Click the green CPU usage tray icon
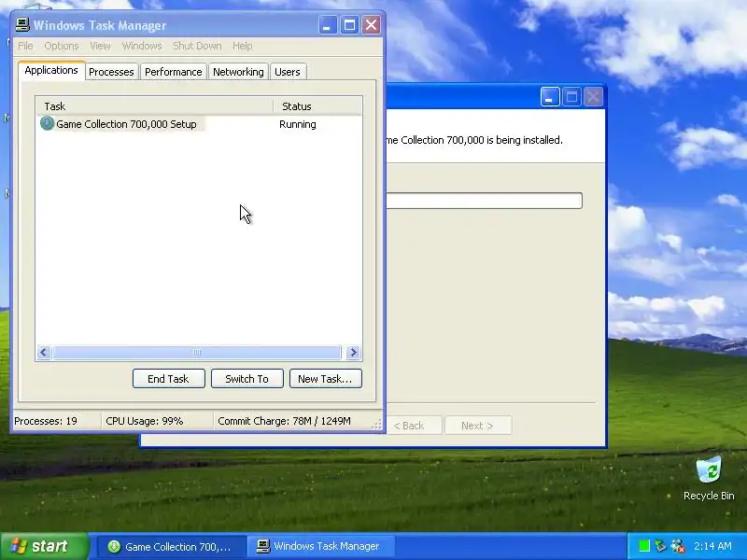 pyautogui.click(x=644, y=546)
